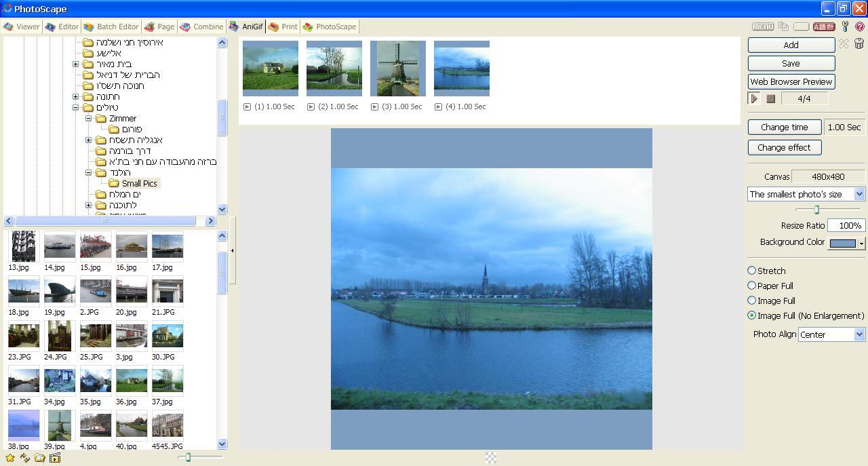Open help via red question mark icon
Screen dimensions: 868x466
tap(861, 26)
